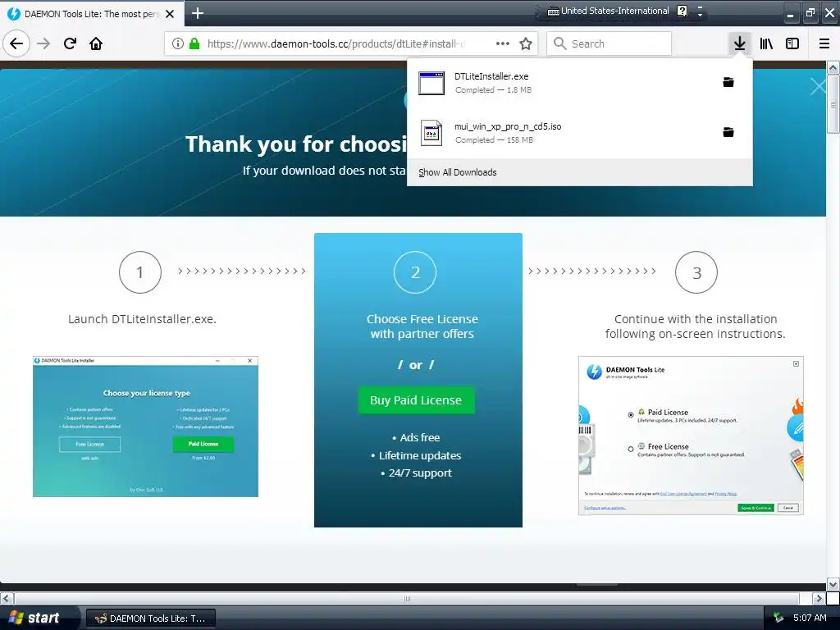840x630 pixels.
Task: Click the vertical scrollbar thumb
Action: point(833,103)
